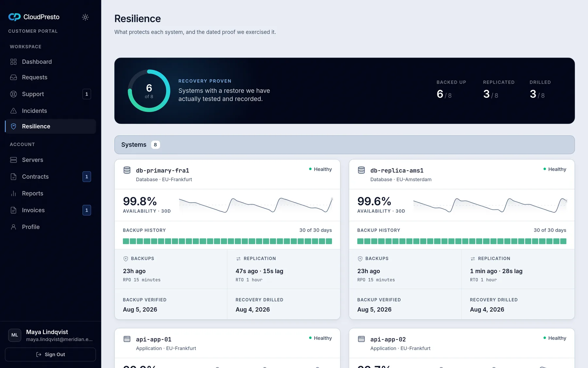
Task: Click the api-app-01 application window icon
Action: click(127, 339)
